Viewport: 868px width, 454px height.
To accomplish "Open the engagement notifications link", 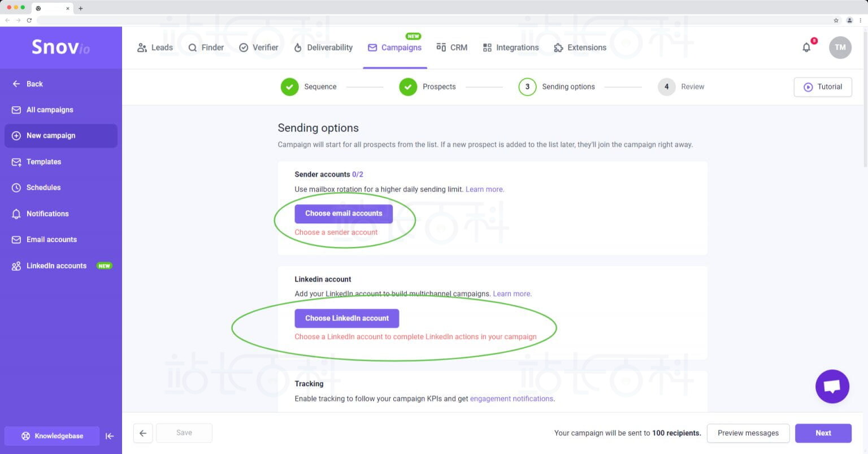I will 511,399.
